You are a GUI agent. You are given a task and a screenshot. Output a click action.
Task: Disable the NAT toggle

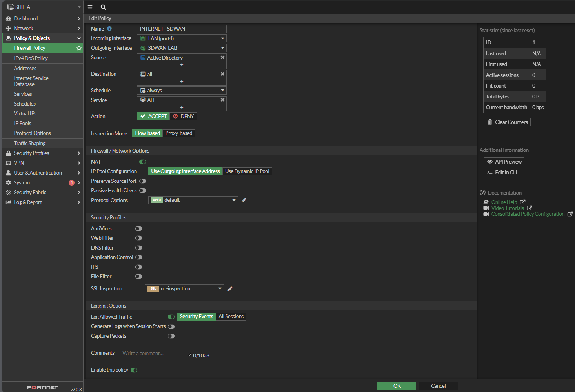(142, 162)
